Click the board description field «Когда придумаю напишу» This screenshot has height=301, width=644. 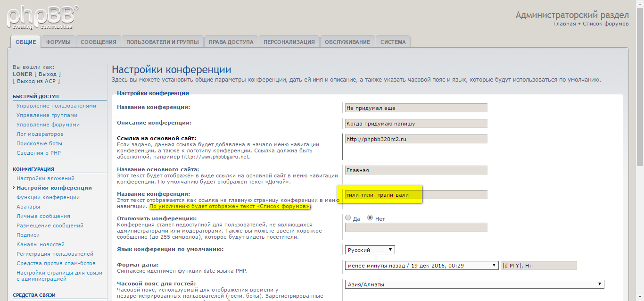click(416, 124)
